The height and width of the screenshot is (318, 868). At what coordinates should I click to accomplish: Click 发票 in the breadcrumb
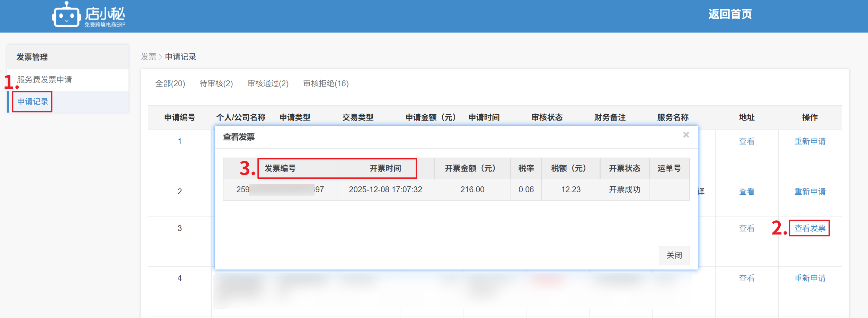[x=148, y=57]
